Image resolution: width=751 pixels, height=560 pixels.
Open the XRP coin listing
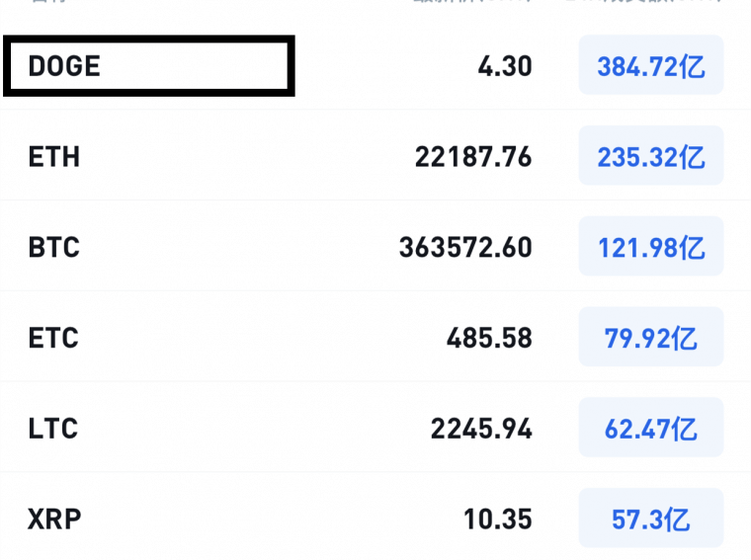[x=375, y=517]
